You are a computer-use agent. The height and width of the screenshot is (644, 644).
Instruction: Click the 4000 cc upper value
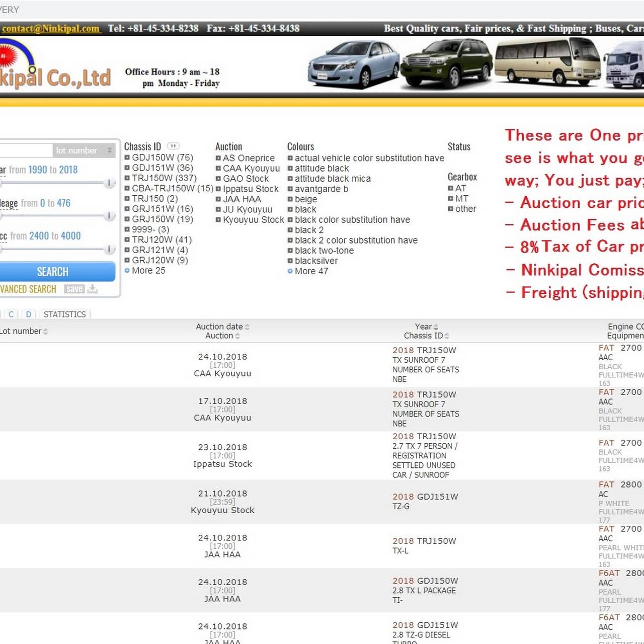coord(71,236)
